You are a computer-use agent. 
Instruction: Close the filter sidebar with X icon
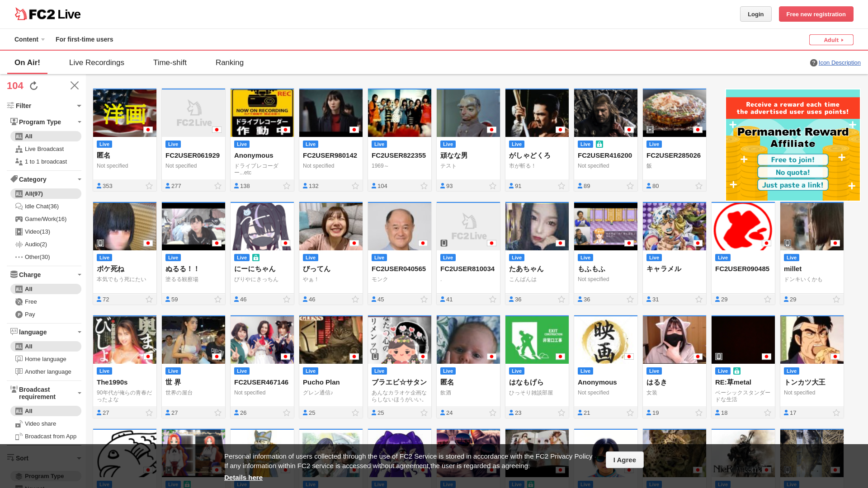click(x=75, y=85)
